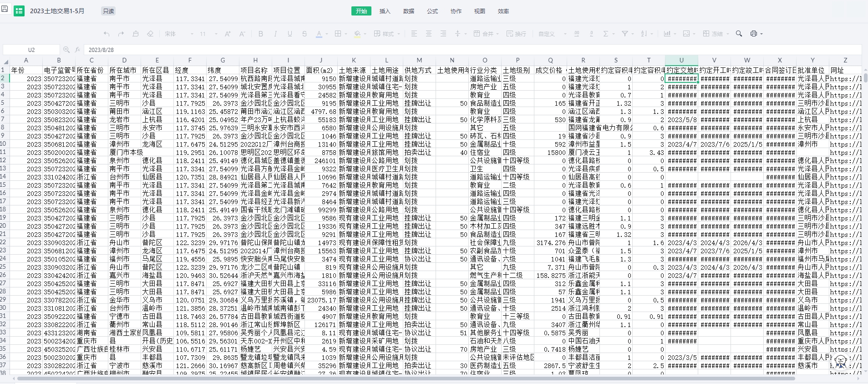868x384 pixels.
Task: Toggle underline formatting
Action: [x=290, y=34]
